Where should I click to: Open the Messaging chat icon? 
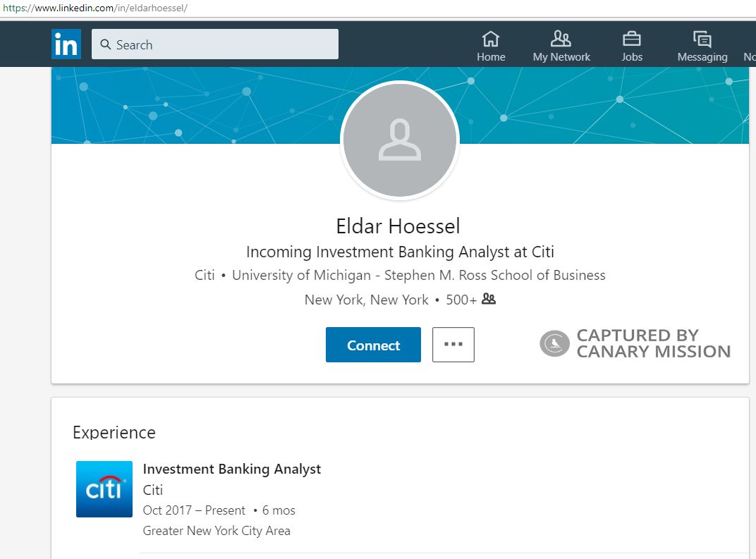click(702, 39)
